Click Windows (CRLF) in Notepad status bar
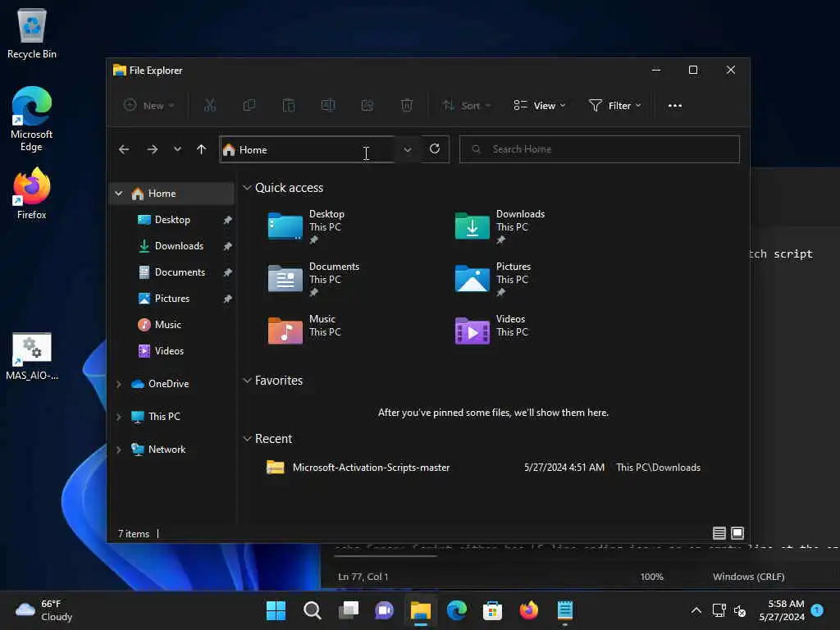The width and height of the screenshot is (840, 630). pos(748,577)
